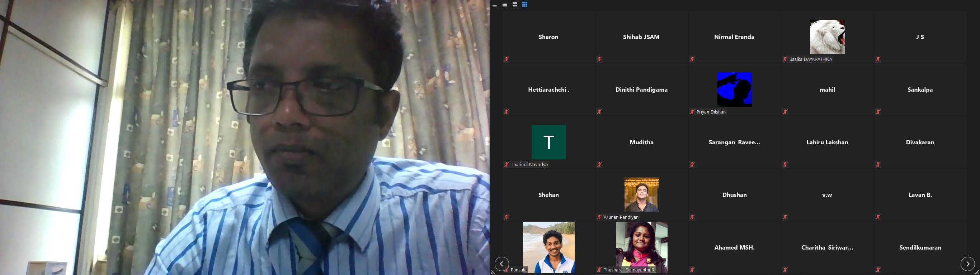Viewport: 980px width, 275px height.
Task: Click the name 'Muditha'
Action: [x=641, y=142]
